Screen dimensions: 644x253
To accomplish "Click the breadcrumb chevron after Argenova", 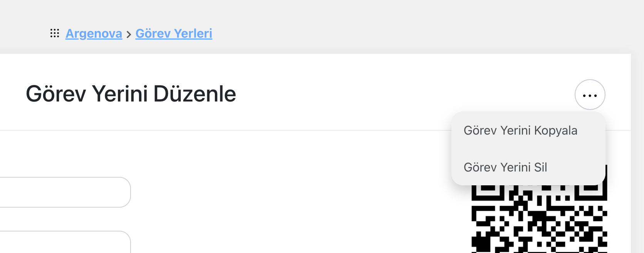I will coord(129,35).
